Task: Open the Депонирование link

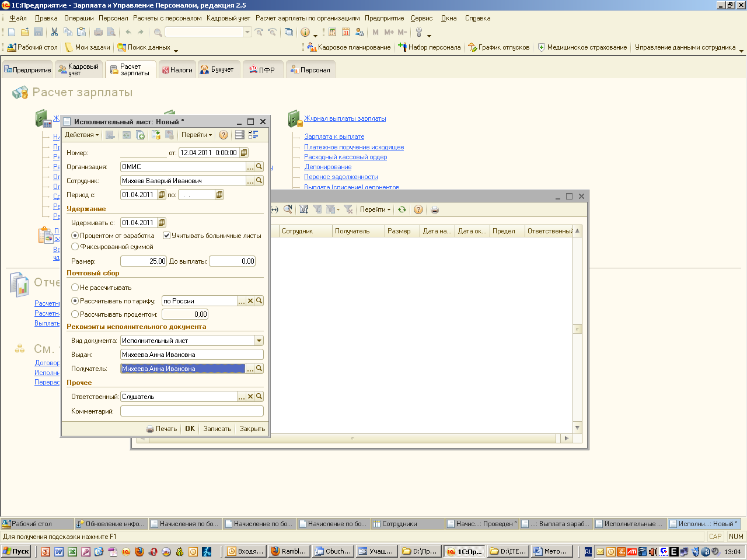Action: 327,167
